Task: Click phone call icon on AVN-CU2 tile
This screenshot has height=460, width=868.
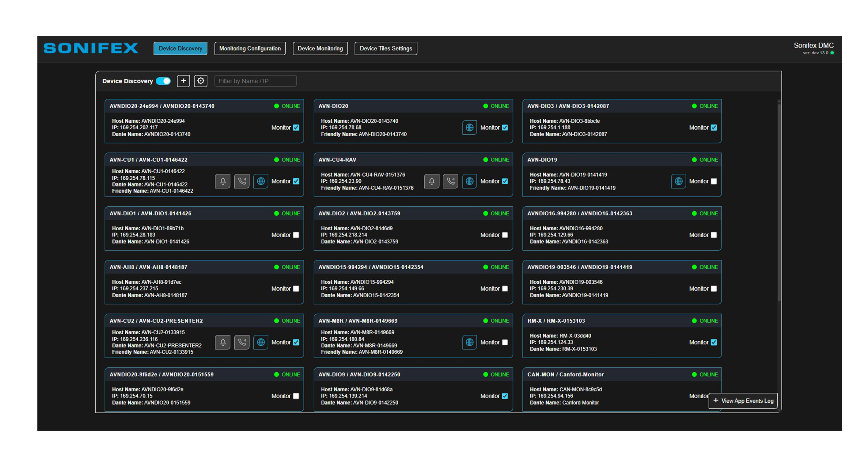Action: [242, 342]
